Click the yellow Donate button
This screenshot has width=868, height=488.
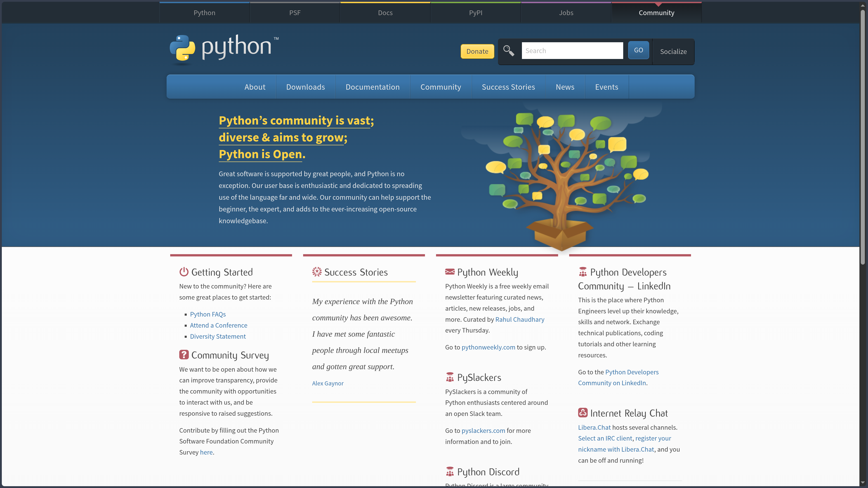[x=477, y=51]
